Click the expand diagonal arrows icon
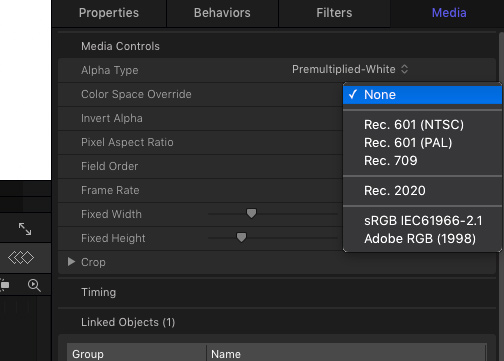This screenshot has height=361, width=504. (25, 229)
